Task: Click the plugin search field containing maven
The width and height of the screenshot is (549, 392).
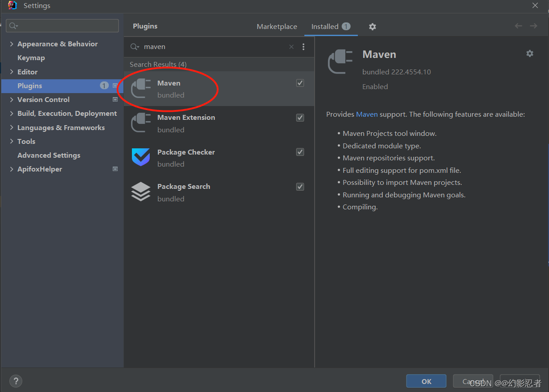Action: coord(216,47)
